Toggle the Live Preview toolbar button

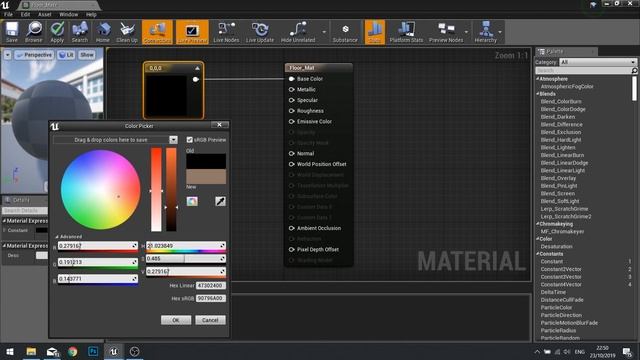pos(192,32)
